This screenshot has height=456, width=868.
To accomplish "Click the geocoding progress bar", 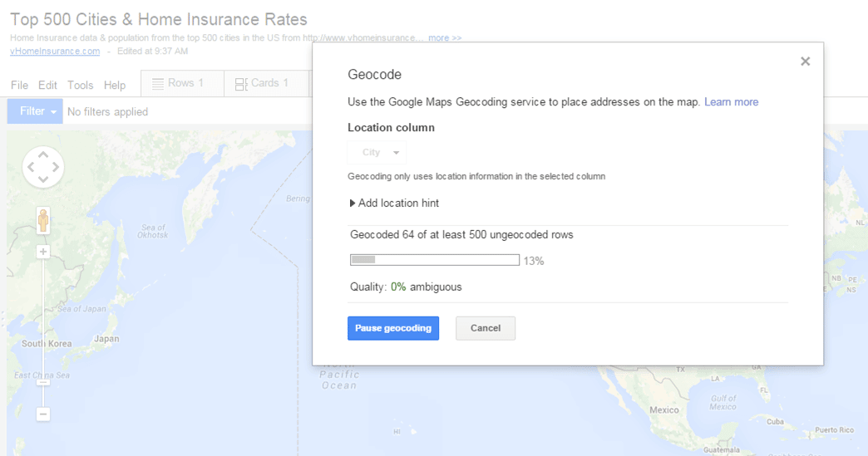I will [x=435, y=260].
